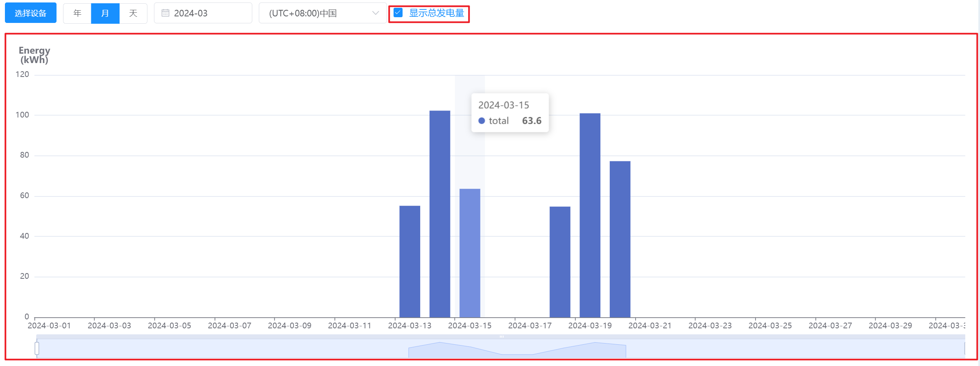The height and width of the screenshot is (366, 980).
Task: Click the timezone dropdown chevron arrow
Action: 375,13
